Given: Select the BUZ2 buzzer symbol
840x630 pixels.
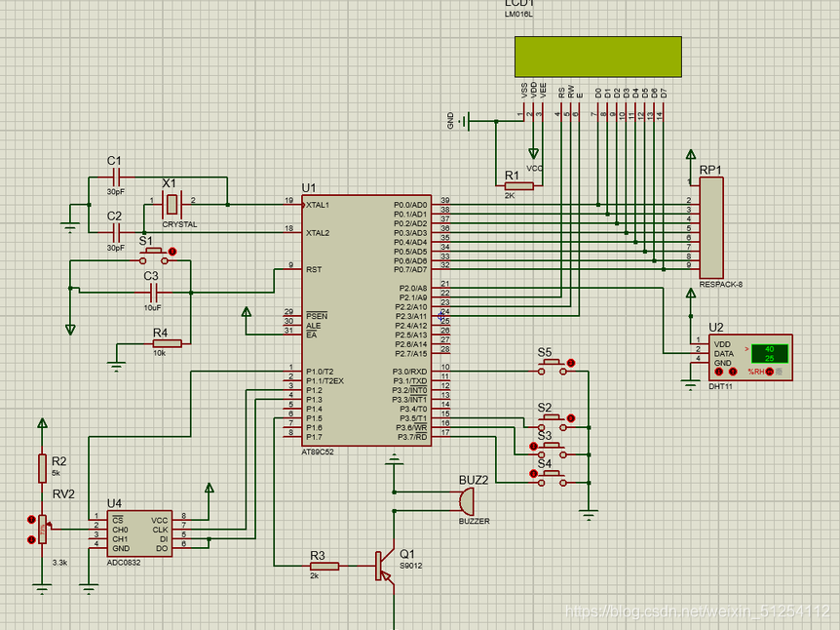Looking at the screenshot, I should 466,502.
